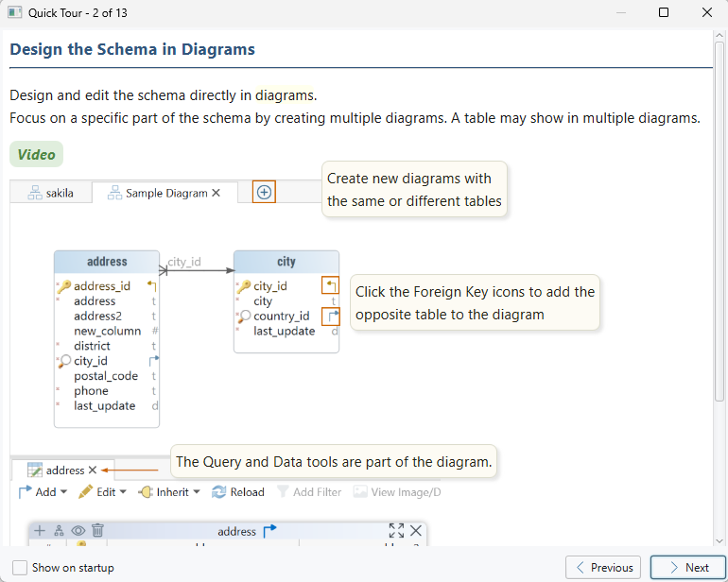Viewport: 728px width, 582px height.
Task: Open the Edit dropdown menu
Action: click(102, 492)
